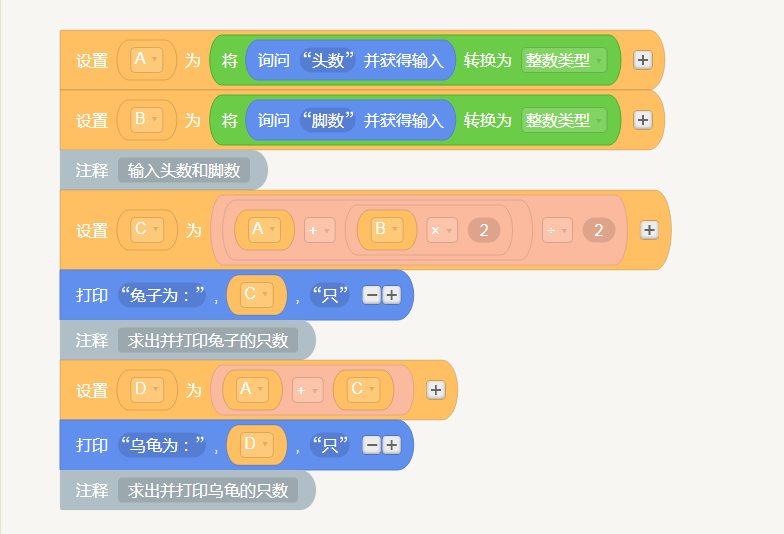Viewport: 784px width, 534px height.
Task: Open D variable dropdown in 乌龟为 print block
Action: click(257, 445)
